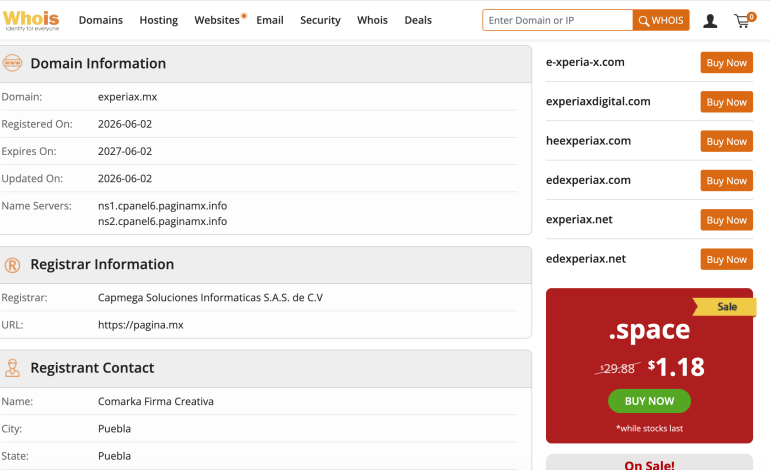Click the Updated On date value
The width and height of the screenshot is (770, 470).
125,179
